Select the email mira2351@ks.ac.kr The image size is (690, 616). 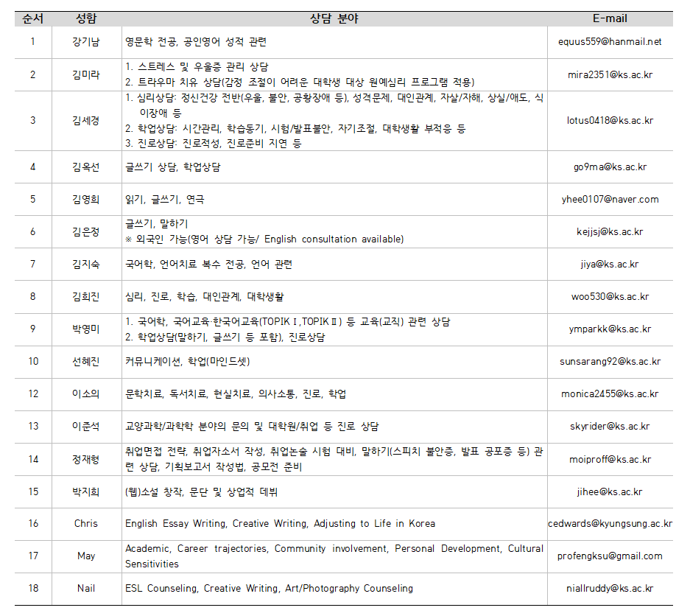(x=610, y=75)
